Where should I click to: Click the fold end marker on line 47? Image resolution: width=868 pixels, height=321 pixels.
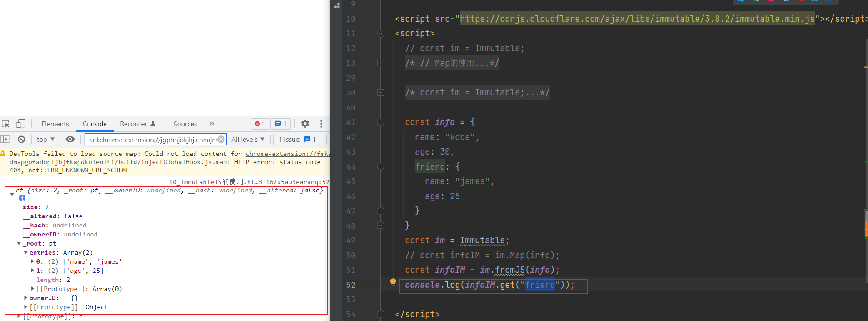381,211
